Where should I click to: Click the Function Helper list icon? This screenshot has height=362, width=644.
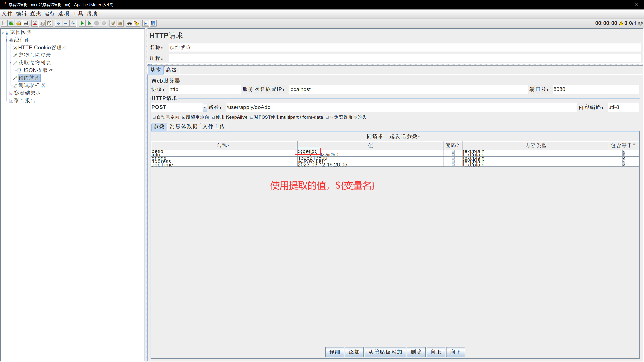(146, 23)
